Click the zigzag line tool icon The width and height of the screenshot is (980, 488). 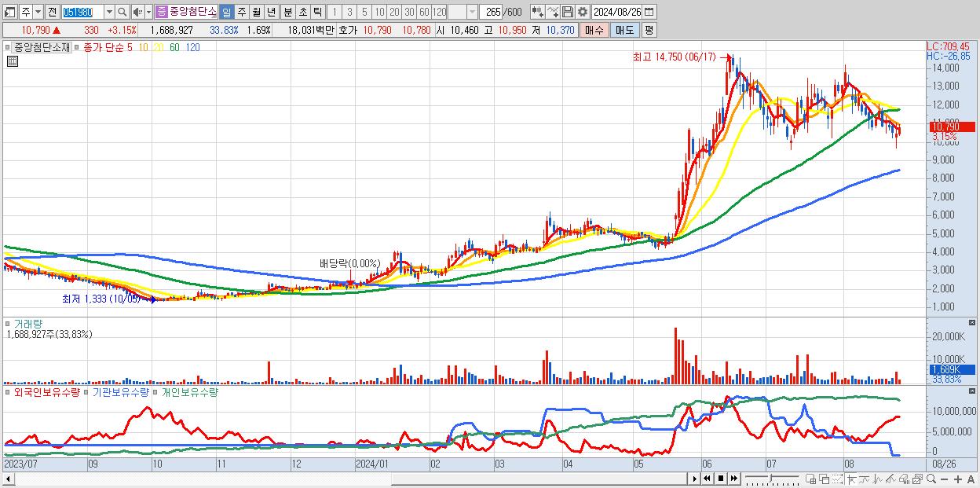tap(878, 479)
